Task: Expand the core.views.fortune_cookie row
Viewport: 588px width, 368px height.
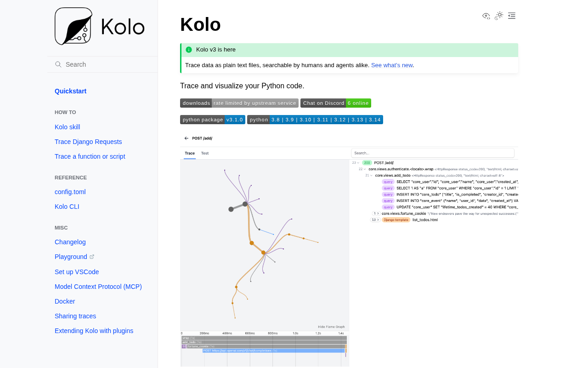Action: pyautogui.click(x=376, y=213)
